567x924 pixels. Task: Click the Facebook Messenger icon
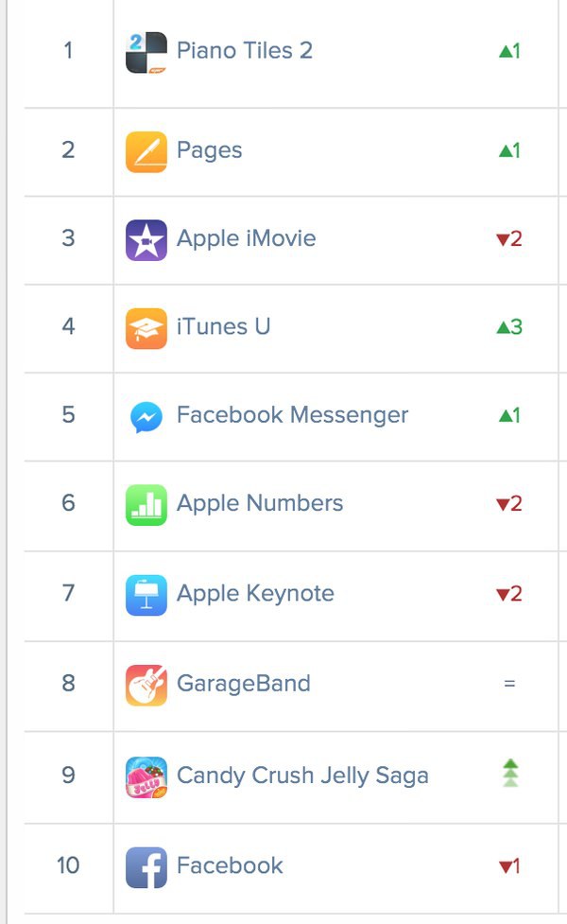pos(146,416)
